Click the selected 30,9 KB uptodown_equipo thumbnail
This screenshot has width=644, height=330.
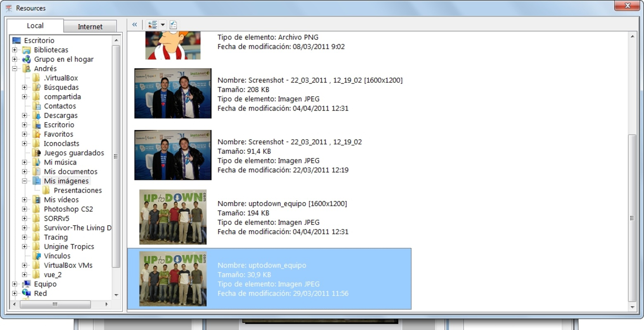[173, 279]
